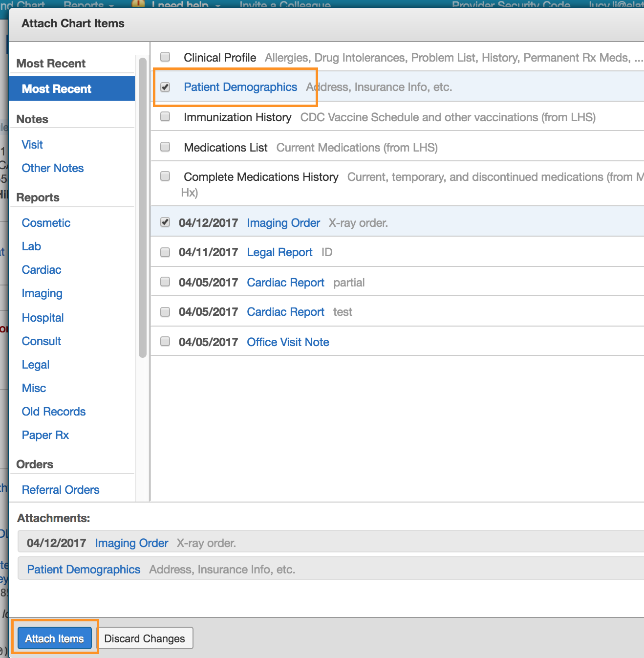The width and height of the screenshot is (644, 658).
Task: Enable the Medications List checkbox
Action: (x=165, y=147)
